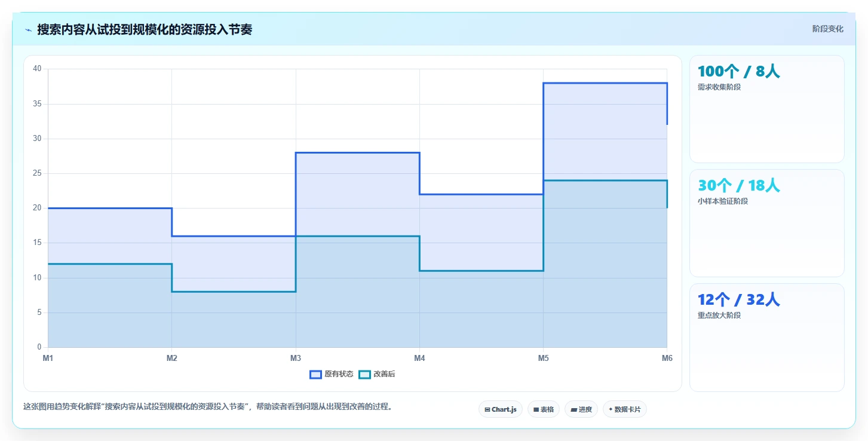
Task: Click the M4 x-axis label
Action: (x=419, y=358)
